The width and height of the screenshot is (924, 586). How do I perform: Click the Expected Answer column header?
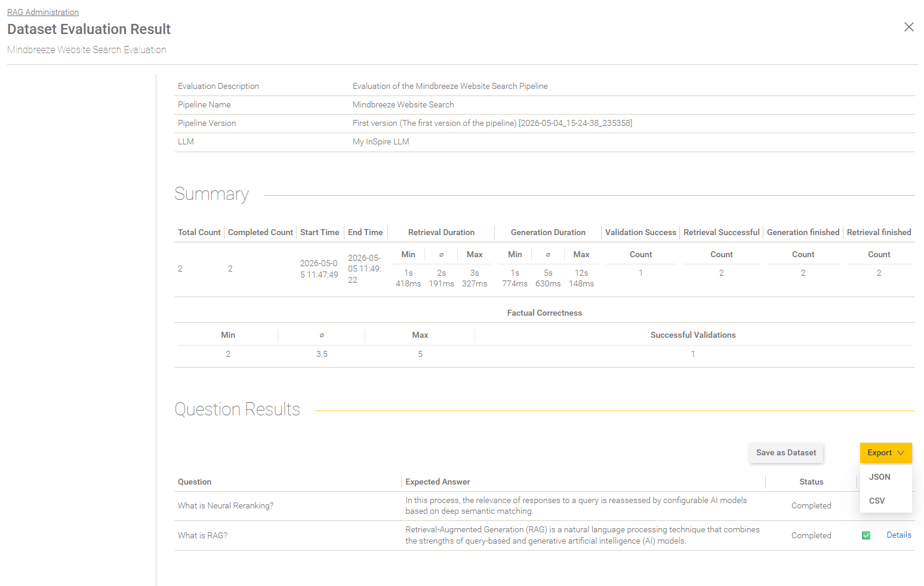(x=438, y=482)
